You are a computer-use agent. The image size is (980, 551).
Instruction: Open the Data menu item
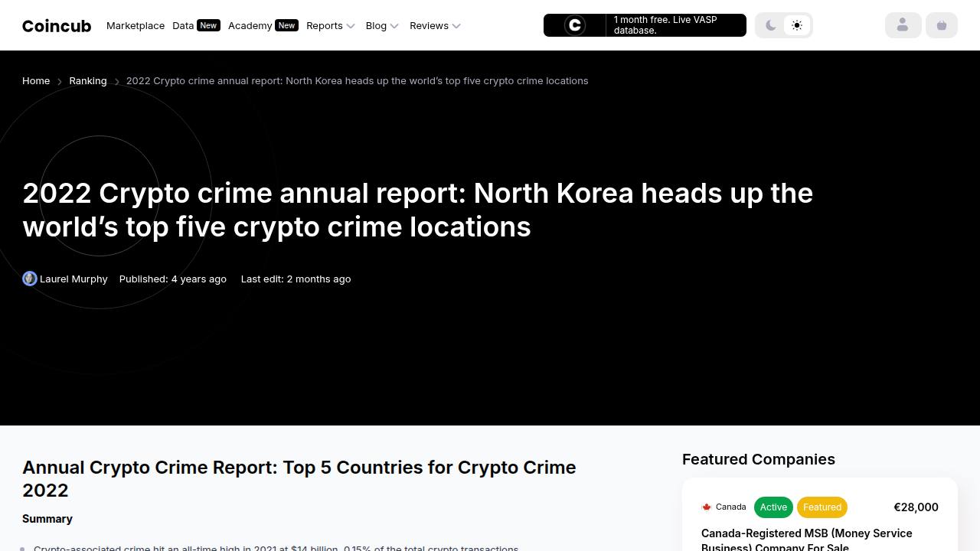(x=183, y=25)
